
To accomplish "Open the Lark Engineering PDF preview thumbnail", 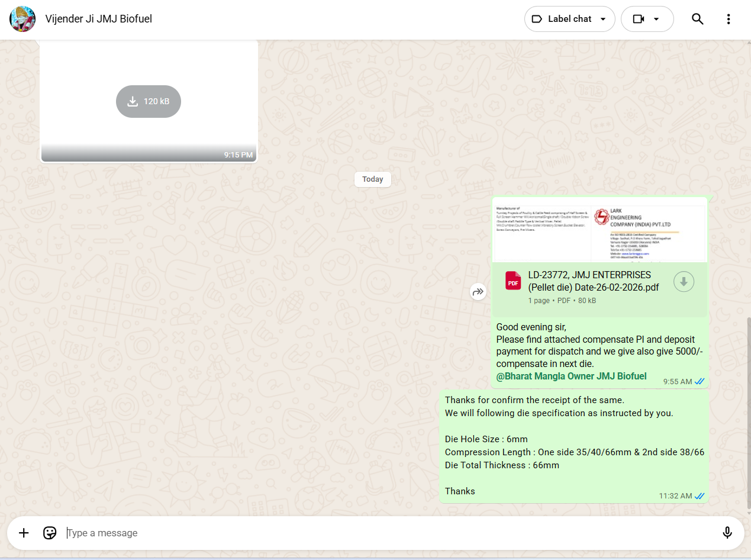I will (599, 230).
